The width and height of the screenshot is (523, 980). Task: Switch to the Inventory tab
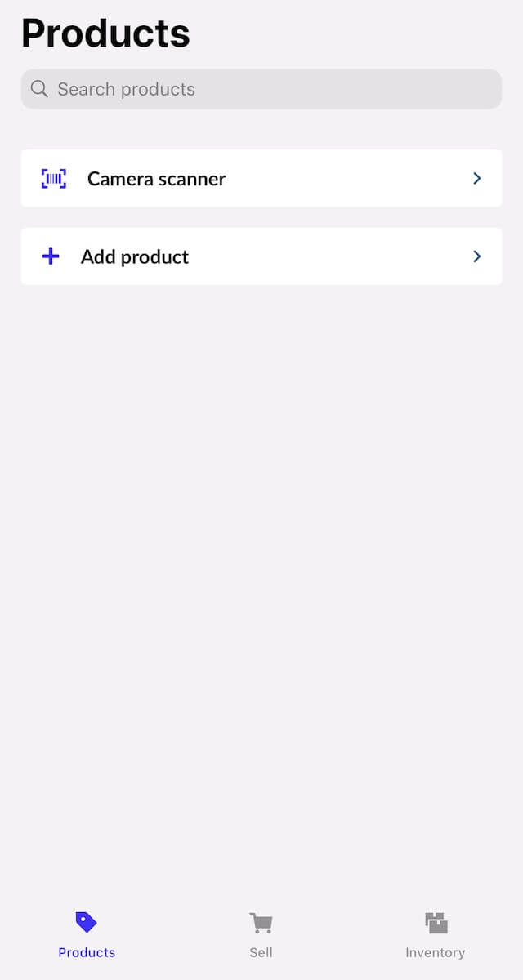436,933
